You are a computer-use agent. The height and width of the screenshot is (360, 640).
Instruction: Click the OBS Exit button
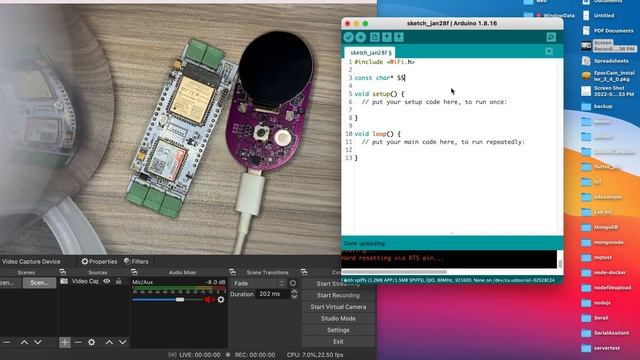[x=338, y=342]
